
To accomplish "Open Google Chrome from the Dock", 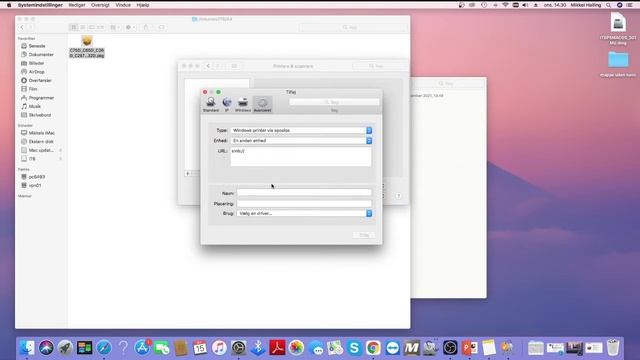I will click(373, 348).
